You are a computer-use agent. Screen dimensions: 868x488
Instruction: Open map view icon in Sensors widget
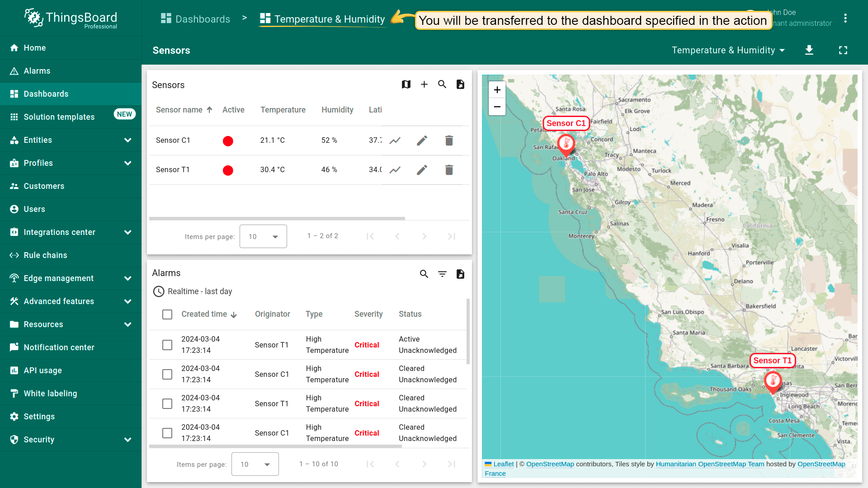(406, 84)
